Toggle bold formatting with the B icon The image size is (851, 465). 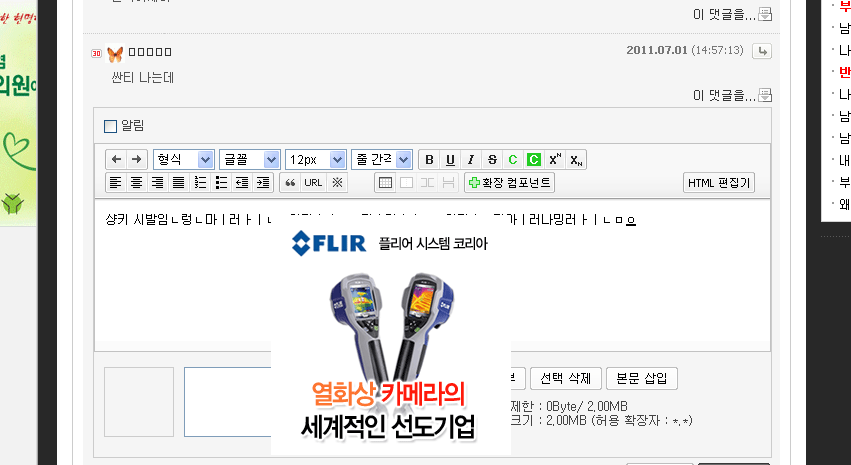429,160
